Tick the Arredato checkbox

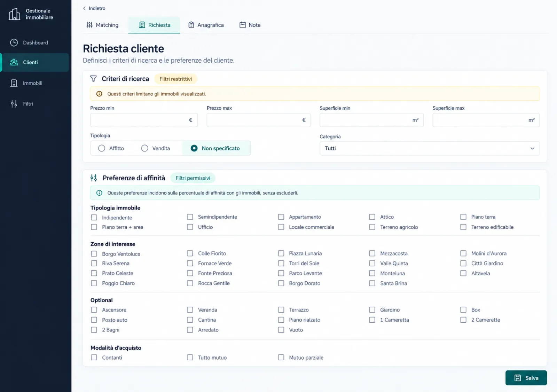[190, 330]
